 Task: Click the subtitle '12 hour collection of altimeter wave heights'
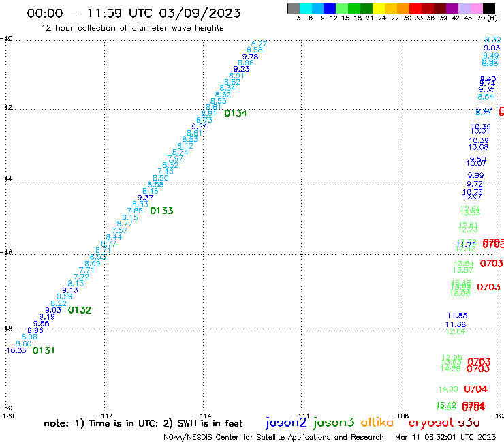pyautogui.click(x=132, y=28)
